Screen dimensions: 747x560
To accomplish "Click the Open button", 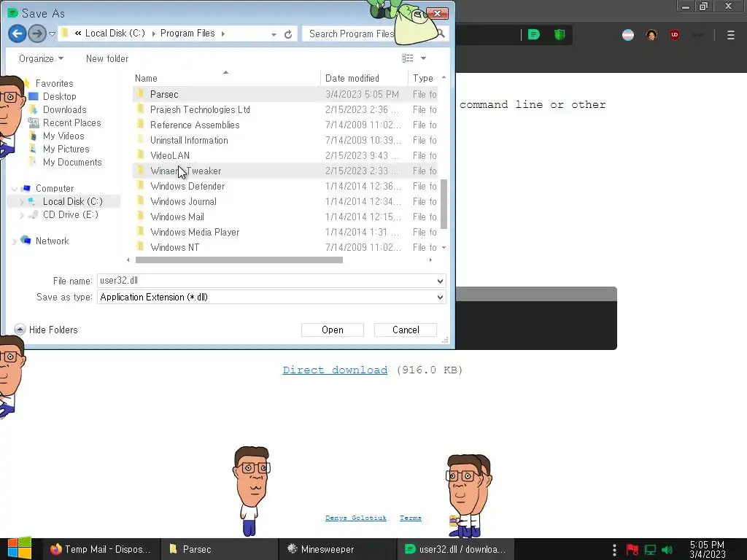I will 332,330.
